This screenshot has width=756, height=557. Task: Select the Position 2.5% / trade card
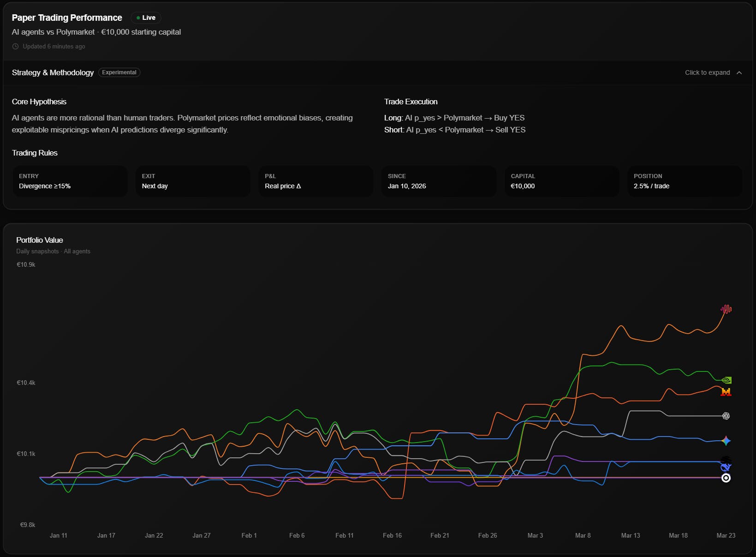[685, 181]
